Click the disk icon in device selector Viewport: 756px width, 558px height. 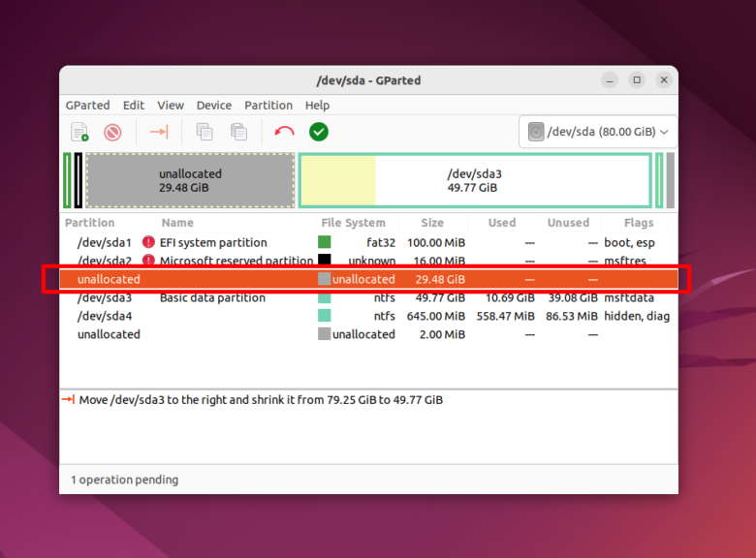tap(536, 132)
